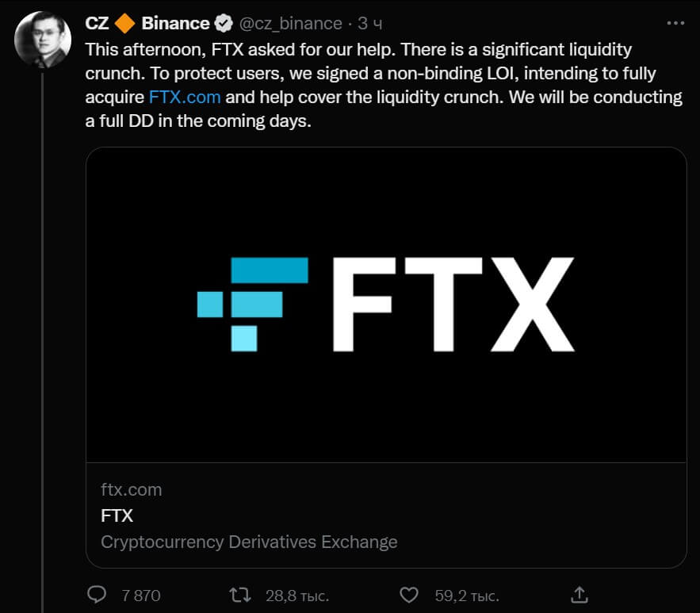Click the ftx.com domain in the card
The width and height of the screenshot is (700, 613).
pyautogui.click(x=132, y=489)
